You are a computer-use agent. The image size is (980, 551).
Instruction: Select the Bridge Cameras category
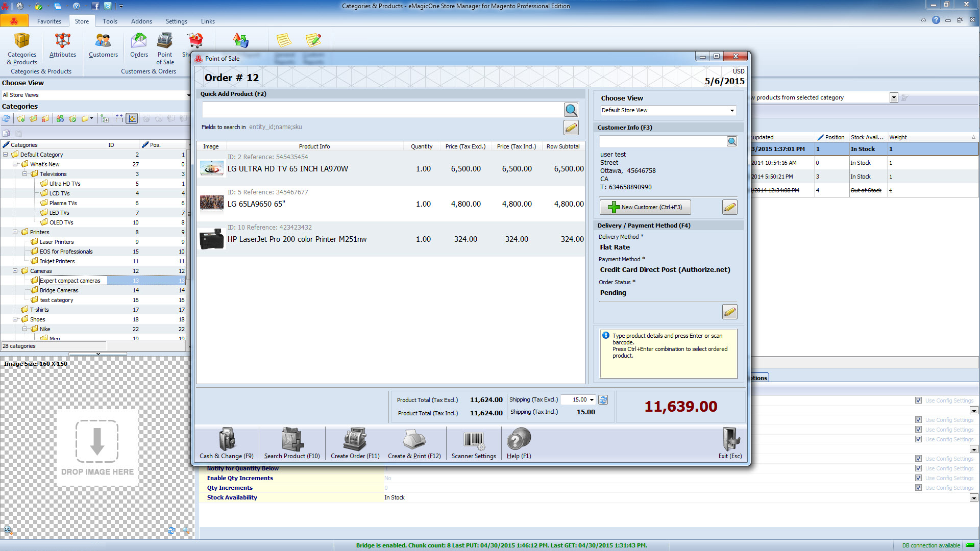(59, 290)
